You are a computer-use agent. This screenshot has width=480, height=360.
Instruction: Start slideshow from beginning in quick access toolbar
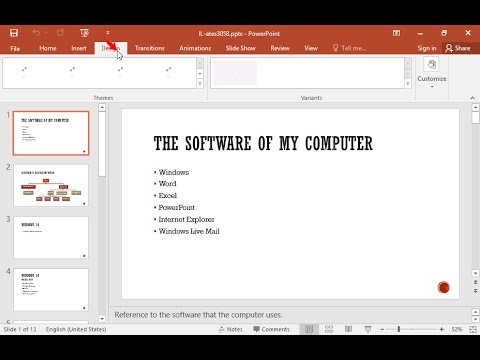[x=84, y=33]
